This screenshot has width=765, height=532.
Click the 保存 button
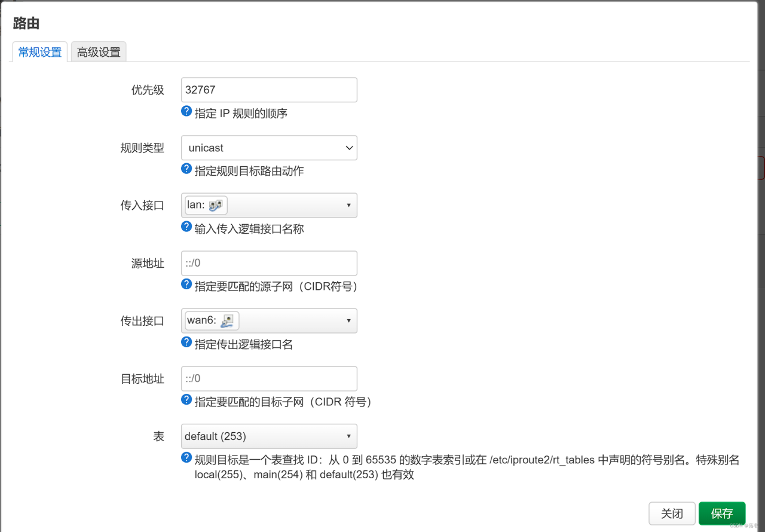[722, 513]
